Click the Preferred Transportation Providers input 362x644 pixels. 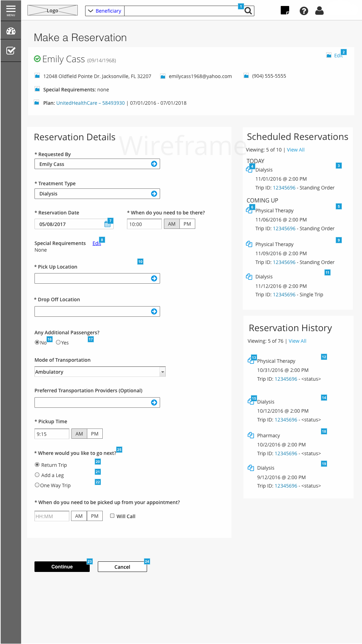click(97, 402)
